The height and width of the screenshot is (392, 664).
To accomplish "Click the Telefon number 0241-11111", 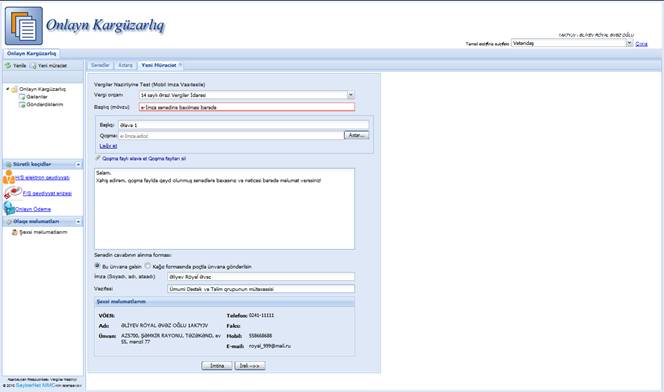I will pos(261,316).
